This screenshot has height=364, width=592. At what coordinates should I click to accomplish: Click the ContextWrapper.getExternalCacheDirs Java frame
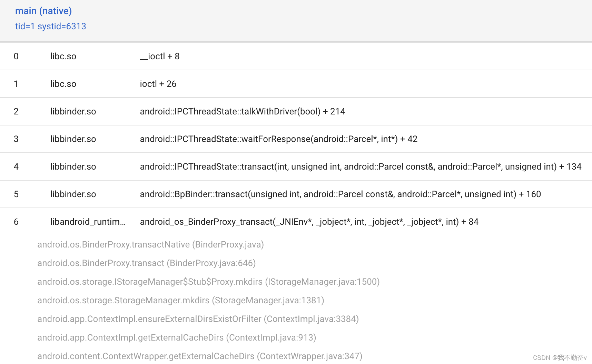(200, 356)
